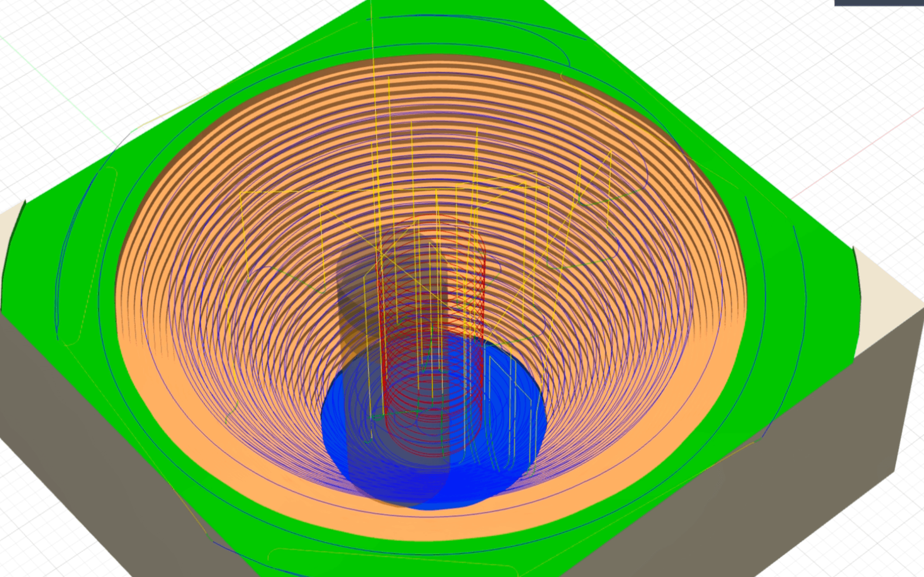This screenshot has height=577, width=924.
Task: Click the dark panel edge at the top right
Action: pyautogui.click(x=878, y=3)
